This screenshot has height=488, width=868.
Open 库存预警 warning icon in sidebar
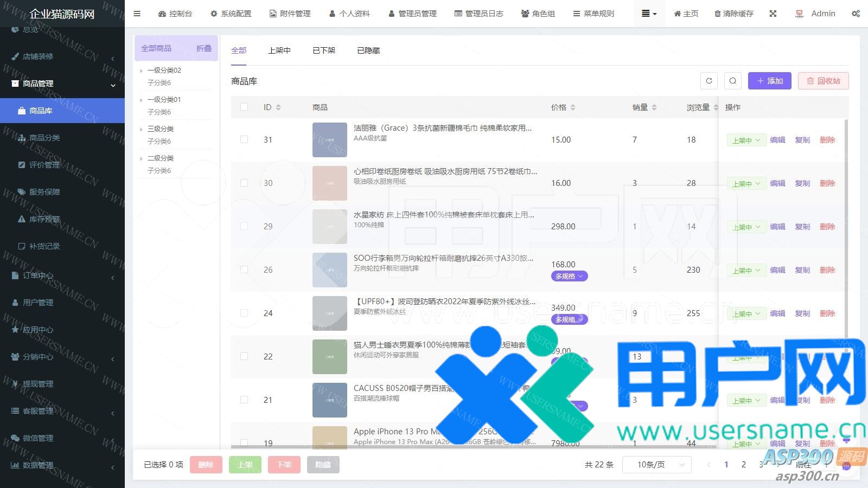[22, 219]
